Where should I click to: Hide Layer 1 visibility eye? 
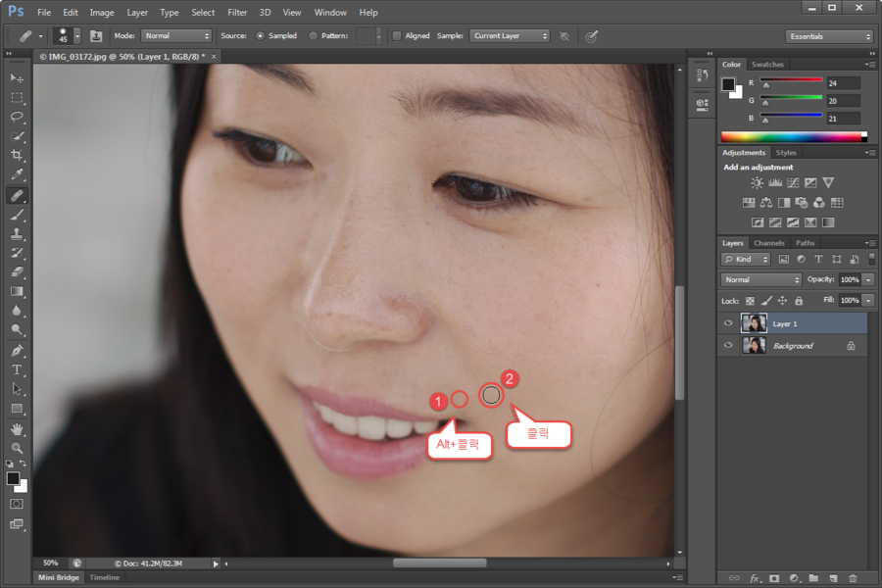point(728,323)
